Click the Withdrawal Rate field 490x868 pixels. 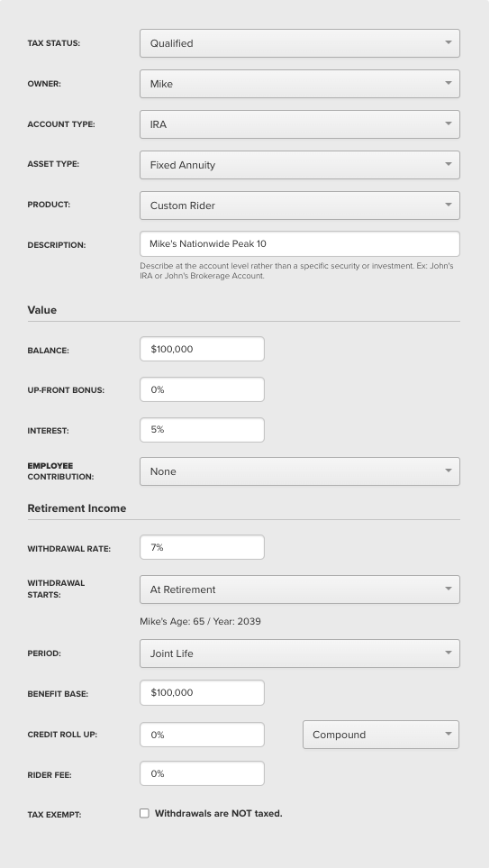(x=202, y=547)
